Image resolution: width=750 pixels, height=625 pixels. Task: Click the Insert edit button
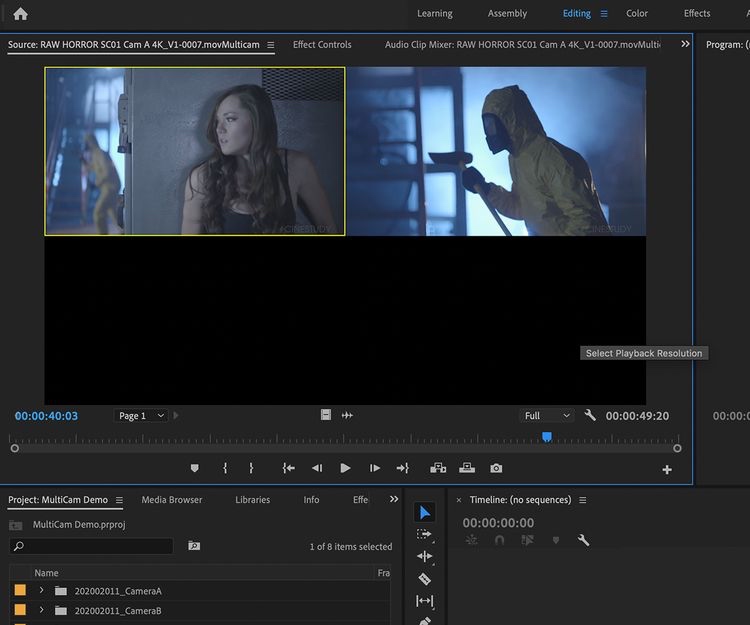(x=438, y=468)
